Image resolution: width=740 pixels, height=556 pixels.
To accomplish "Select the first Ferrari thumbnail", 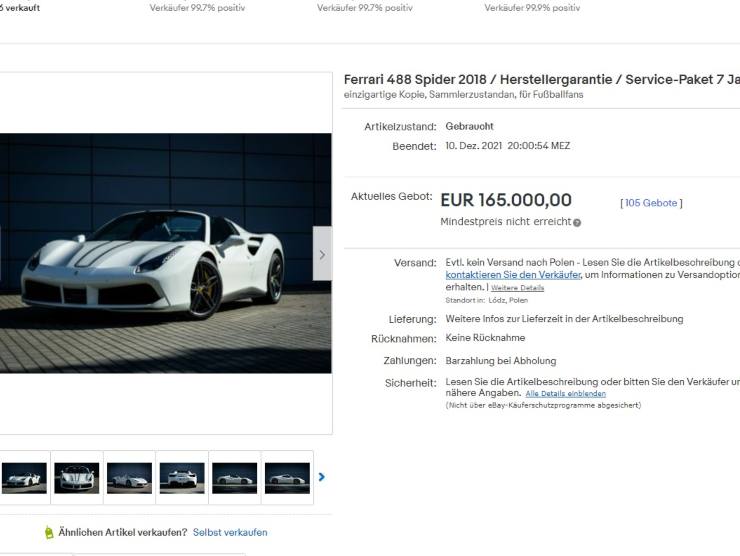I will pyautogui.click(x=24, y=478).
